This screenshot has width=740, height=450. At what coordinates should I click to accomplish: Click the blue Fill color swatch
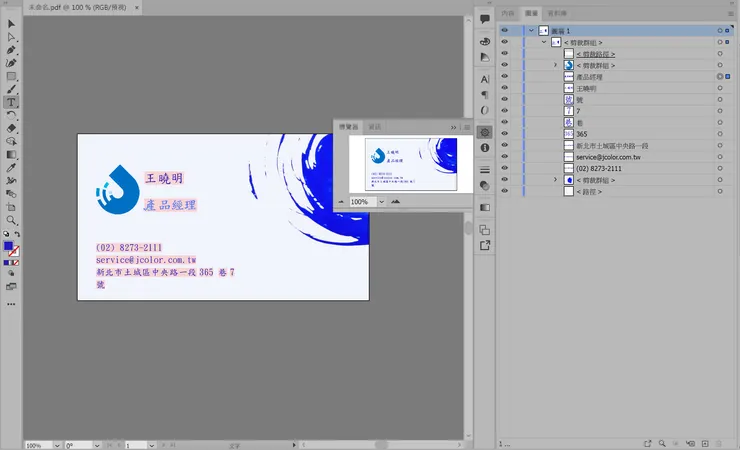tap(8, 246)
